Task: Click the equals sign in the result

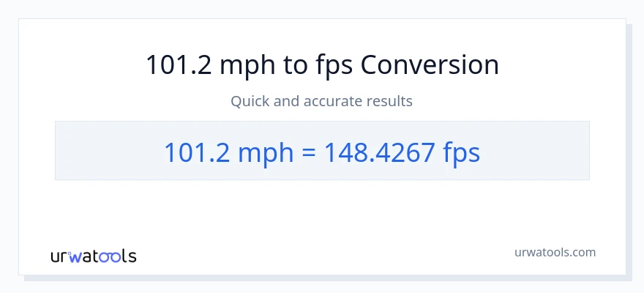Action: coord(307,152)
